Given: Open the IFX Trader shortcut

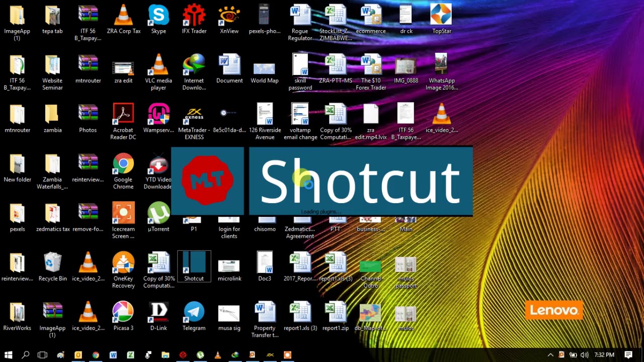Looking at the screenshot, I should [x=194, y=19].
